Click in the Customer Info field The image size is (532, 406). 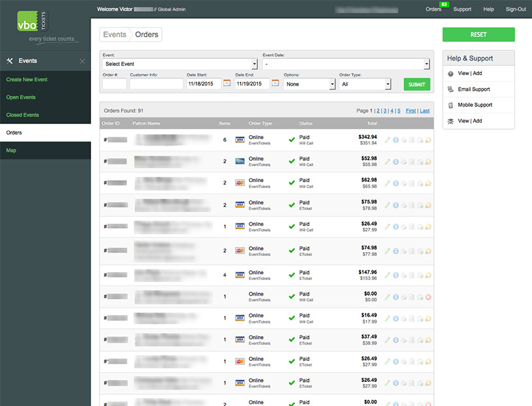pyautogui.click(x=157, y=84)
